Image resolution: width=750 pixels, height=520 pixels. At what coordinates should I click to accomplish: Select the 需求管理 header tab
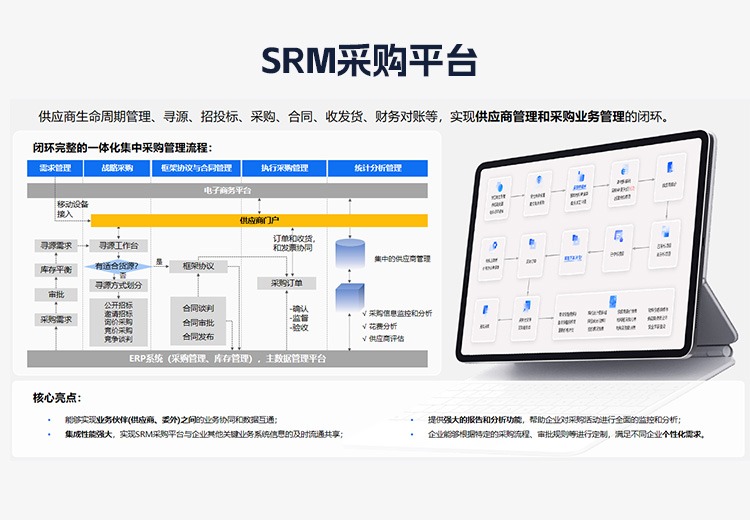point(55,168)
